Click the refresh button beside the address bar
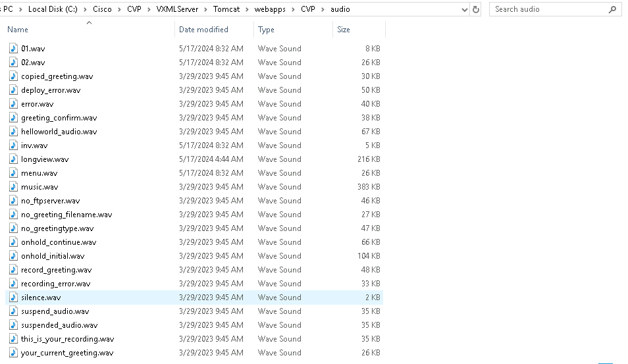 coord(476,9)
